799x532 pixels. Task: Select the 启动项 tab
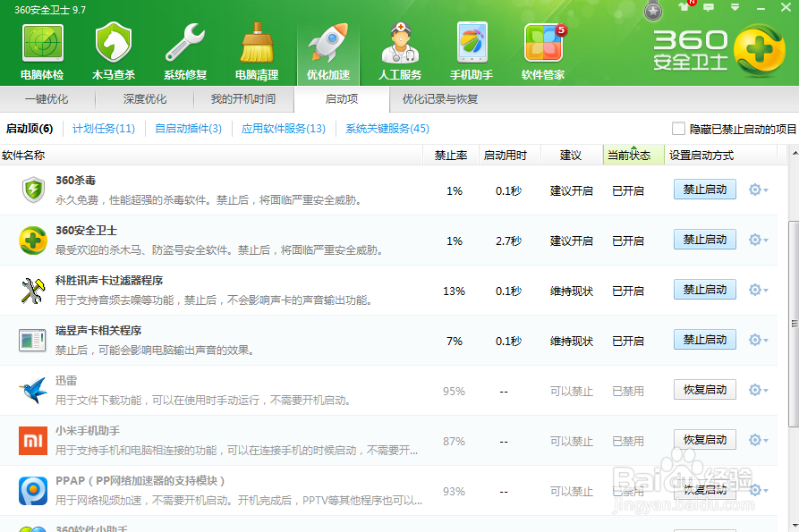tap(342, 99)
